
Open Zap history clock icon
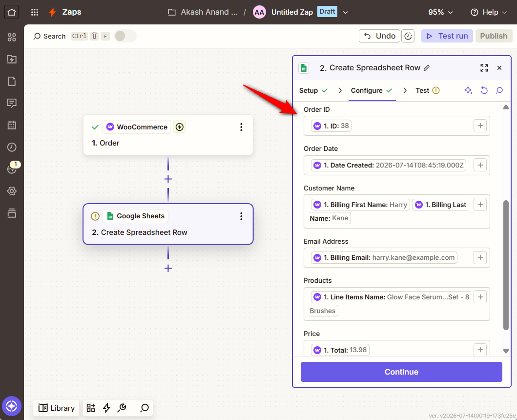click(12, 147)
